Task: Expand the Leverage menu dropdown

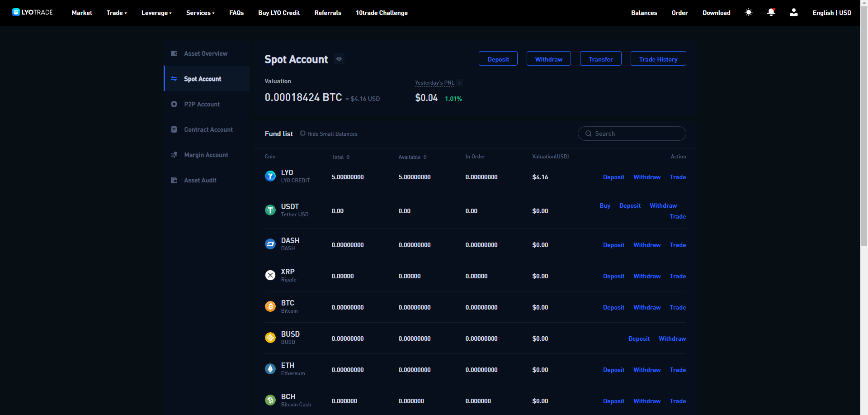Action: coord(156,13)
